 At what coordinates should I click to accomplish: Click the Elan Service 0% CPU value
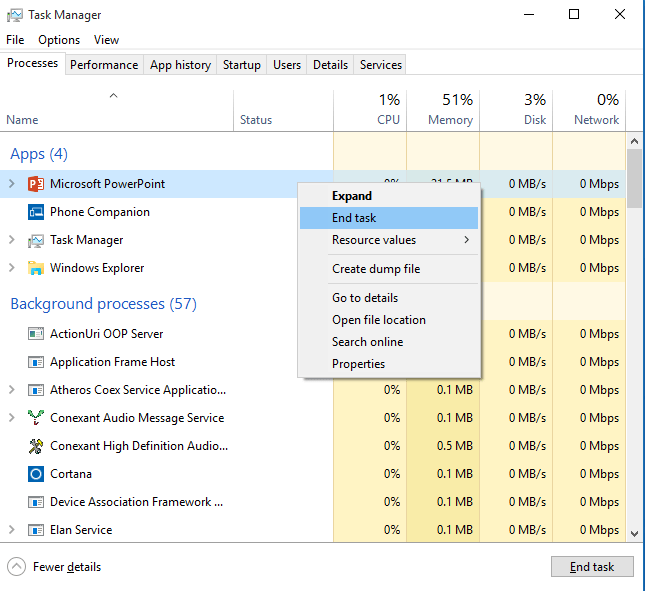click(392, 530)
